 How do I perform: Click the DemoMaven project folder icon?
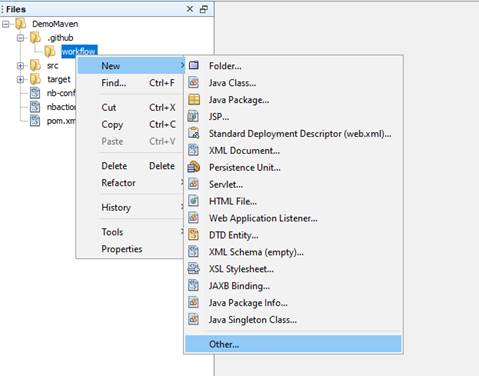pos(21,24)
